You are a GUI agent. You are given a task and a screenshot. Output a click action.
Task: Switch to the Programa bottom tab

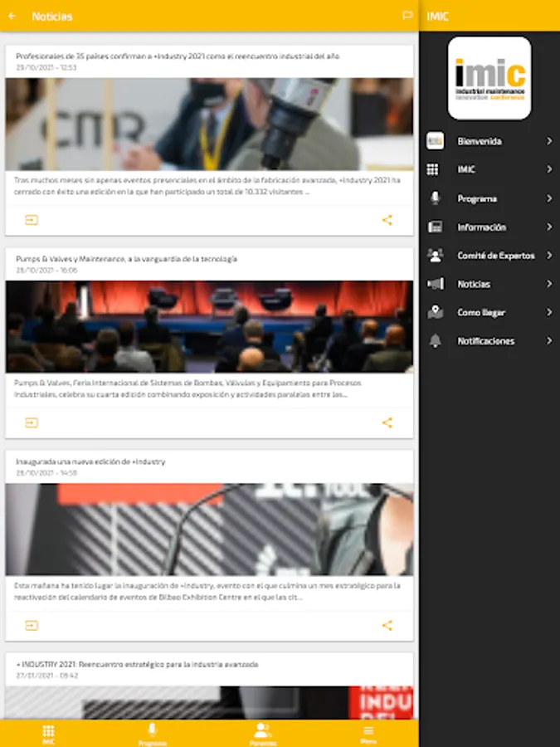tap(153, 735)
